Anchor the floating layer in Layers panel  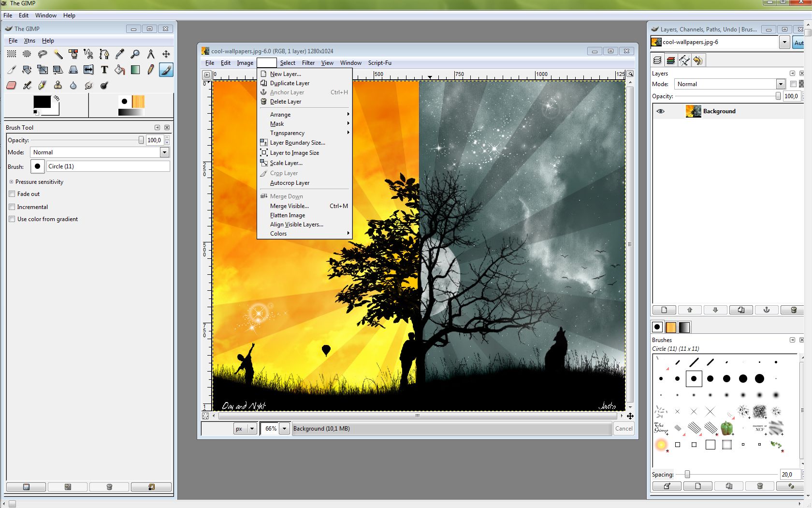point(767,310)
